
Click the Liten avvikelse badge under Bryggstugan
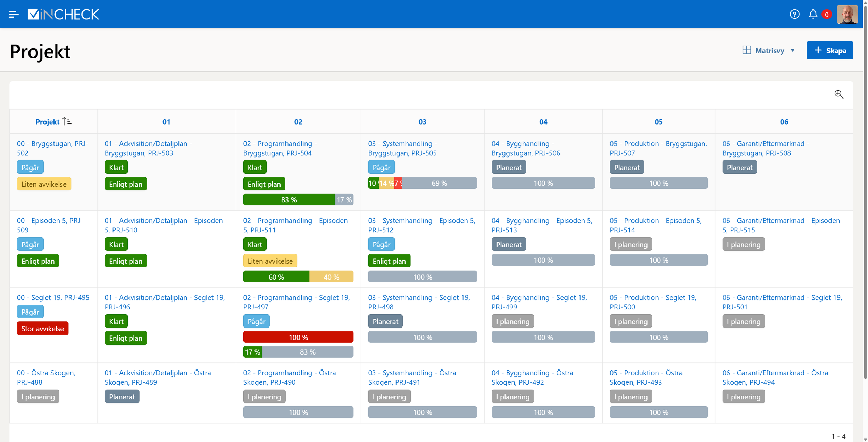[x=44, y=184]
